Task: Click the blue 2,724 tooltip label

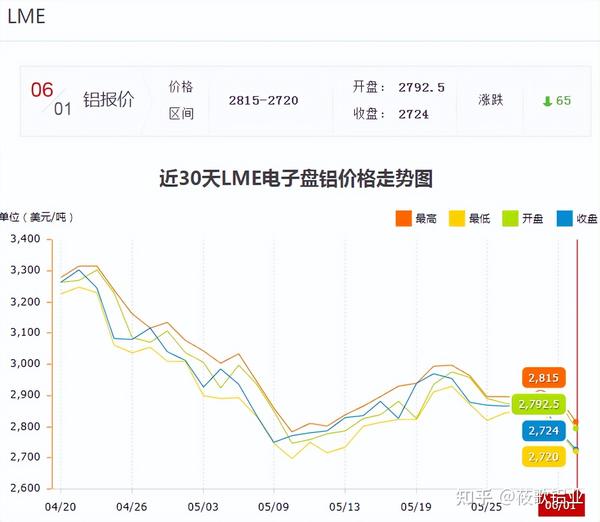Action: (543, 431)
